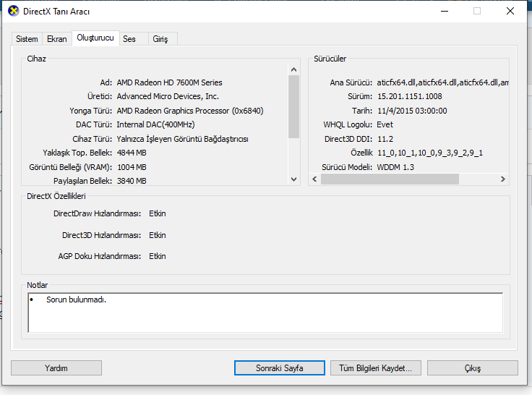Viewport: 532px width, 395px height.
Task: Click the Sonraki Sayfa button
Action: 280,368
